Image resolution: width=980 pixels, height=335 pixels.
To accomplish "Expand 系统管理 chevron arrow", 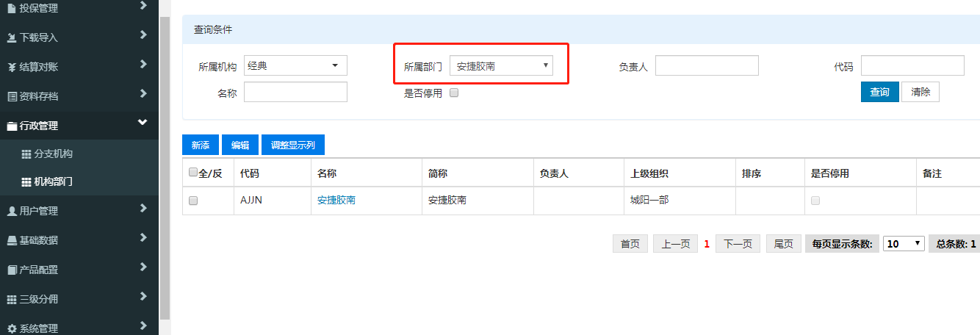I will coord(143,326).
